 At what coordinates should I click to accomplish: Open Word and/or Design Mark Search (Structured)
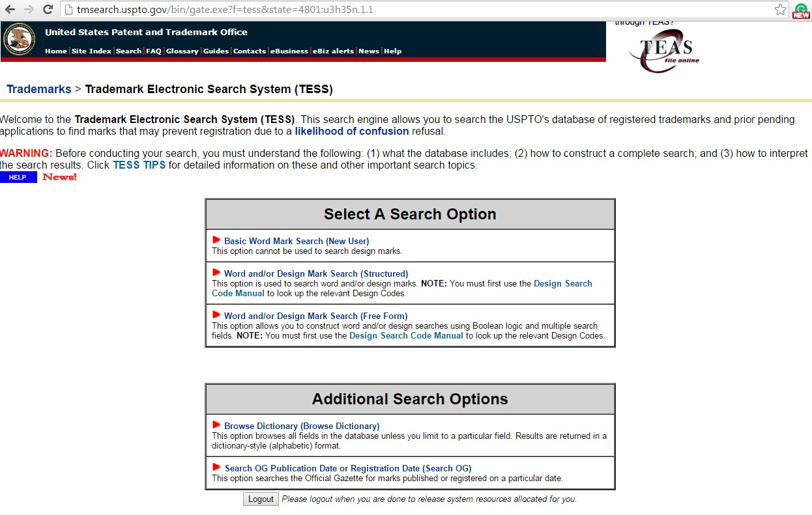point(316,273)
